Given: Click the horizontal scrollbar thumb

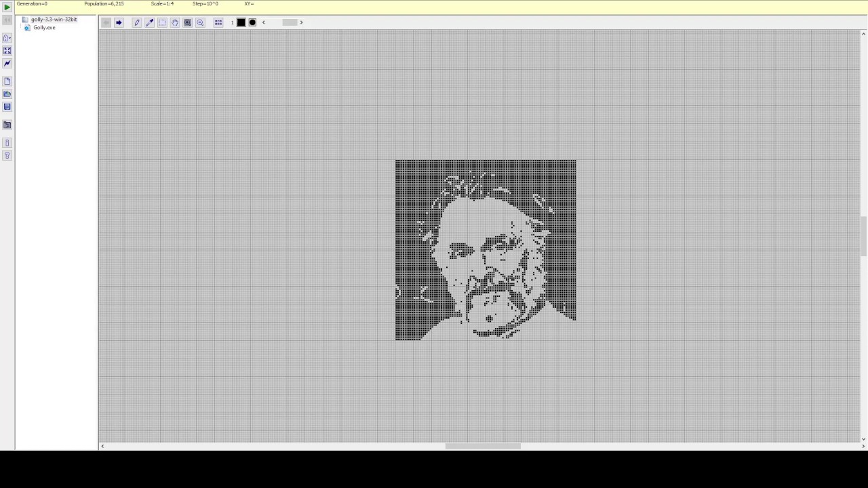Looking at the screenshot, I should [483, 446].
